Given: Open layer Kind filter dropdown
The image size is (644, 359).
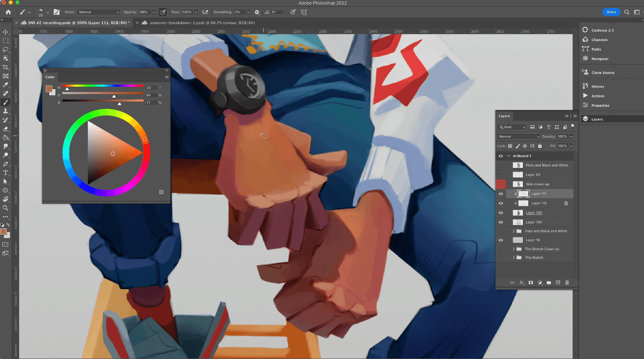Looking at the screenshot, I should click(512, 127).
